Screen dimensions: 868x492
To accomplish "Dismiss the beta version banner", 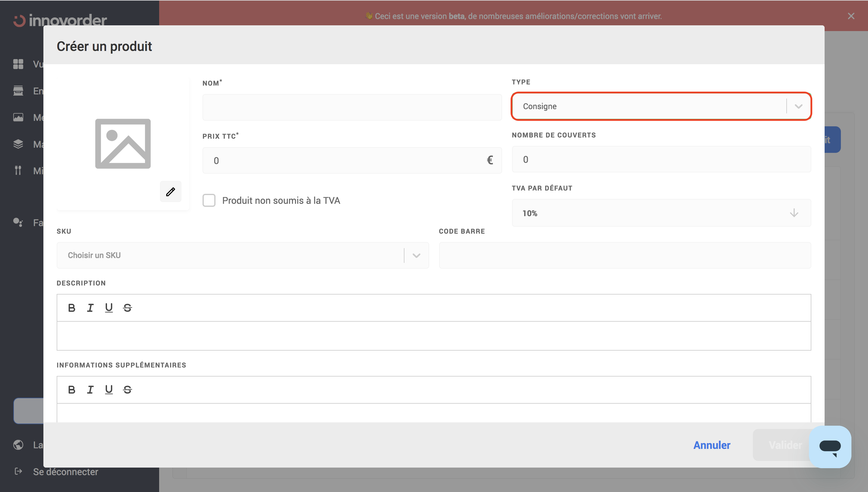I will coord(851,16).
